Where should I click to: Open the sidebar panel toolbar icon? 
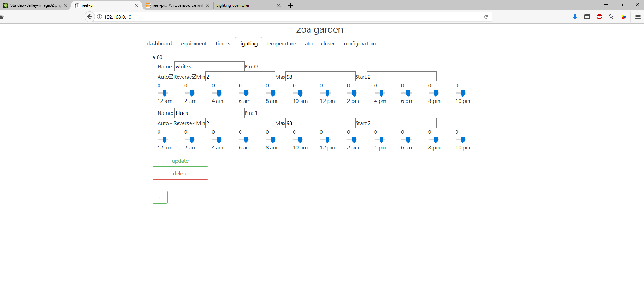click(x=587, y=17)
